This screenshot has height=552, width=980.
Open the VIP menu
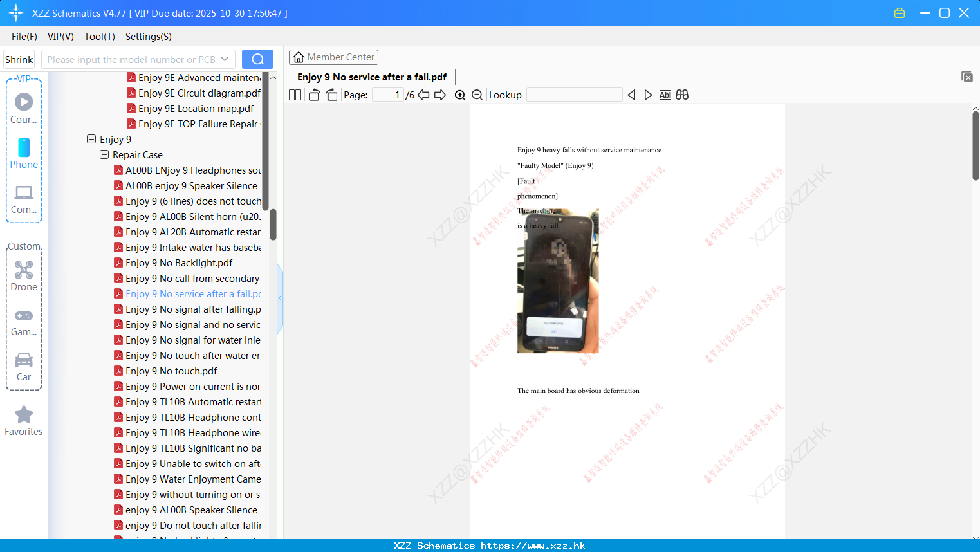point(60,37)
